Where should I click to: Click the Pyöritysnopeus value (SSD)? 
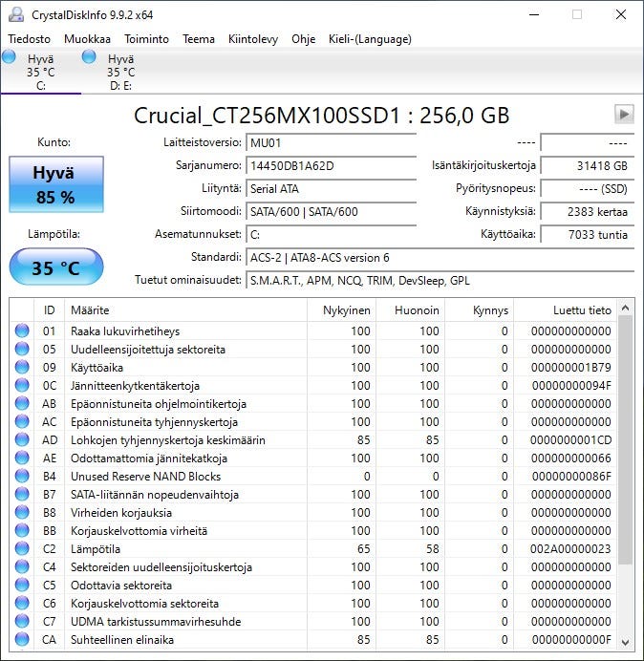(x=587, y=188)
